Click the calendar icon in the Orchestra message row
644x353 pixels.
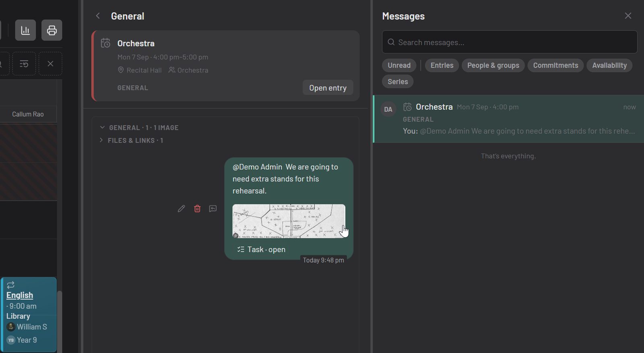pyautogui.click(x=408, y=107)
